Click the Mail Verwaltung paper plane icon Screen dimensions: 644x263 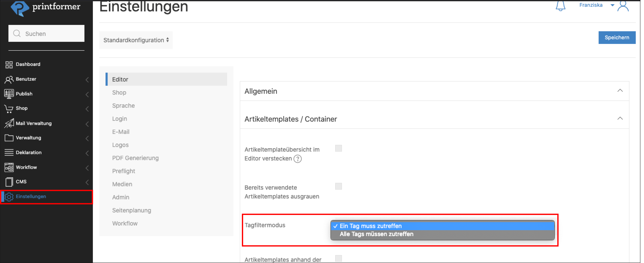click(x=9, y=123)
